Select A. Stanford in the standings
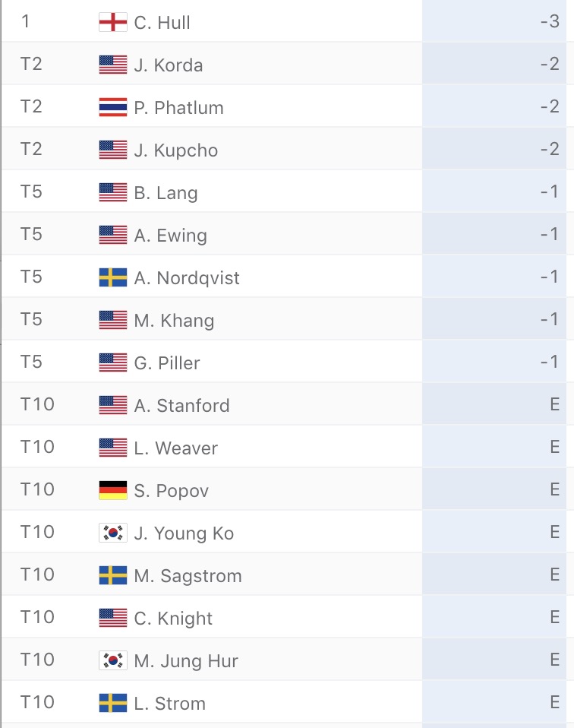The height and width of the screenshot is (728, 574). pyautogui.click(x=181, y=405)
